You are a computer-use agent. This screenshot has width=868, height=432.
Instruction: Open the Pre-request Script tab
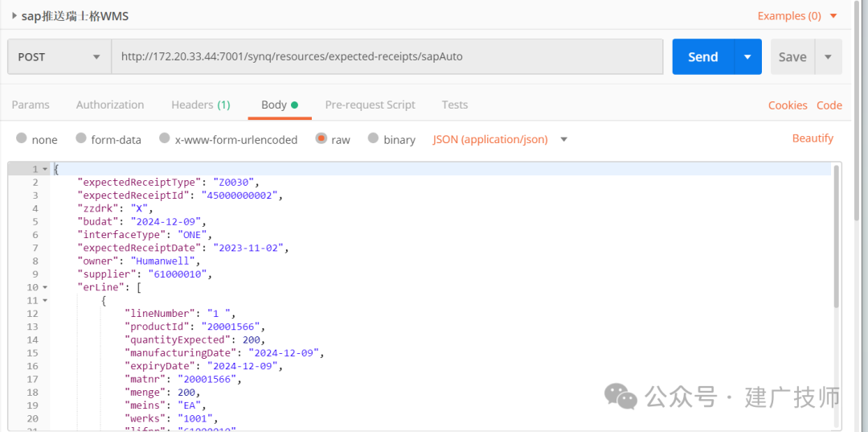[x=371, y=105]
